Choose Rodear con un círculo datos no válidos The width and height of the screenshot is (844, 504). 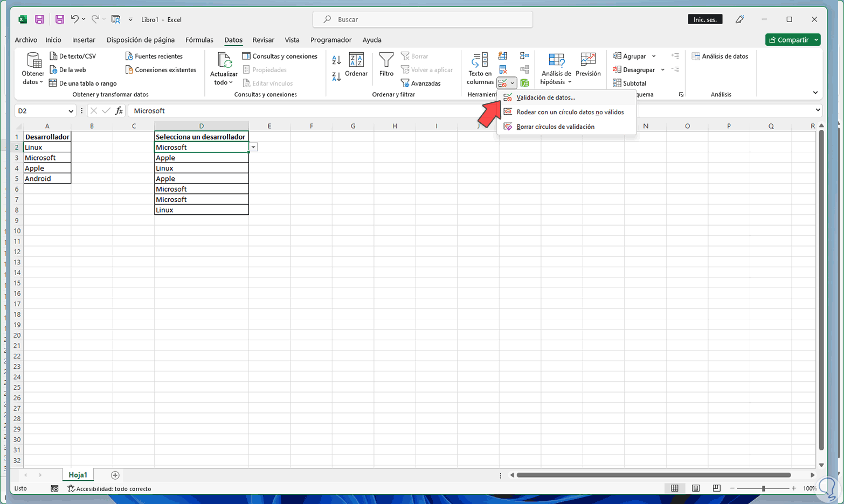566,112
